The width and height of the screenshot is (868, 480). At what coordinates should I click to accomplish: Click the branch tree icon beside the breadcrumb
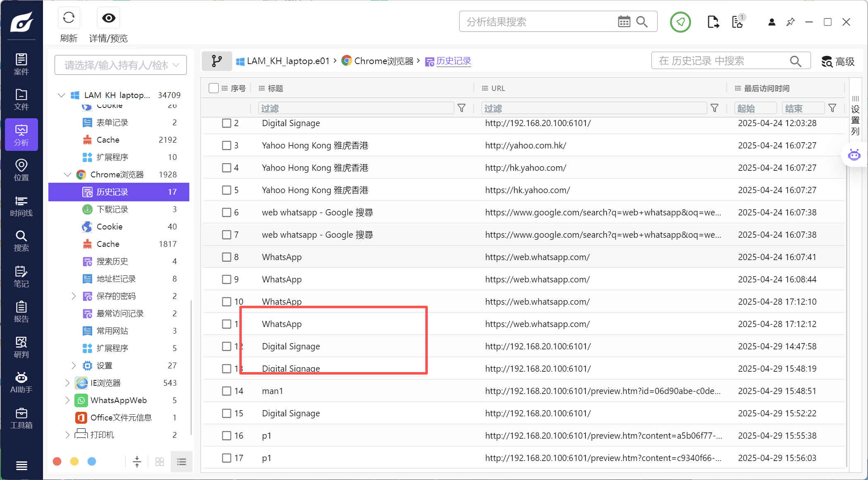[217, 61]
